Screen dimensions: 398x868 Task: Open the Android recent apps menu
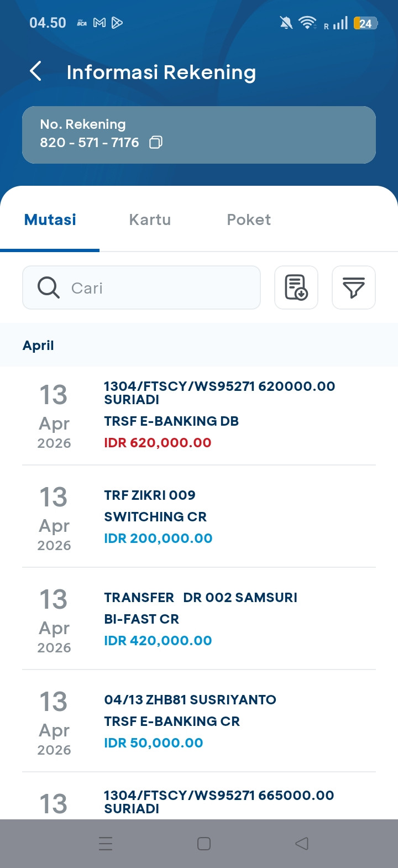[x=106, y=843]
